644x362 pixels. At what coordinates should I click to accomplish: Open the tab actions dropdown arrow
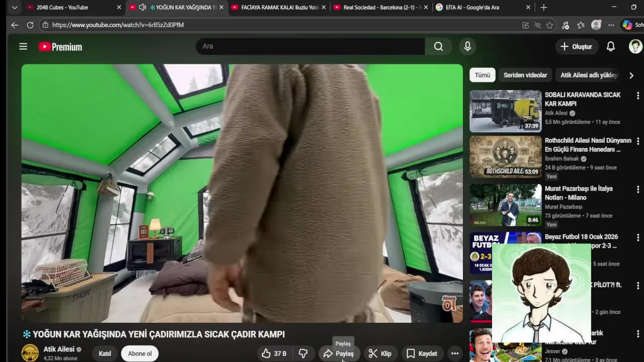[15, 7]
